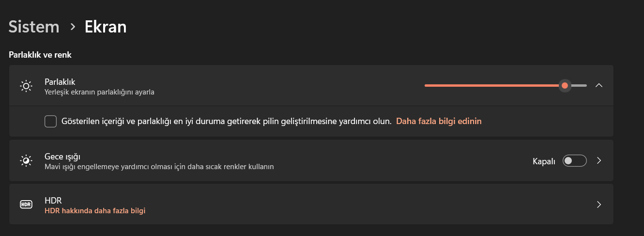Open Gece ışığı settings via right chevron
This screenshot has height=236, width=644.
point(599,161)
